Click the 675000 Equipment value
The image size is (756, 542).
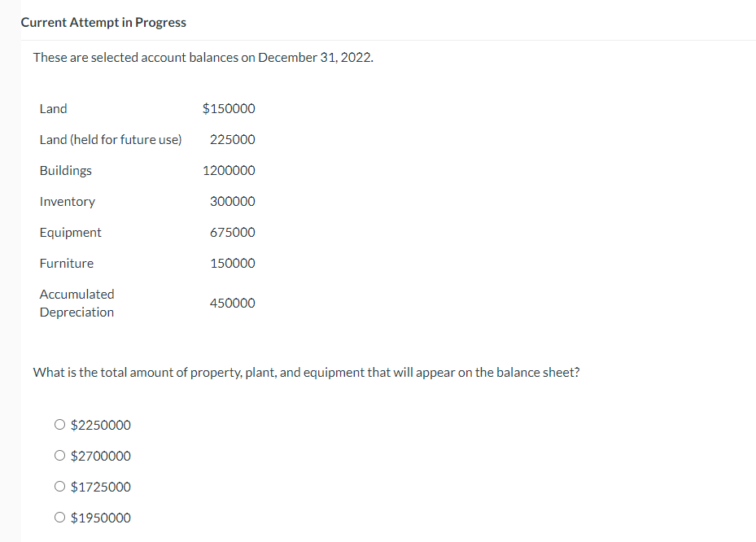232,232
